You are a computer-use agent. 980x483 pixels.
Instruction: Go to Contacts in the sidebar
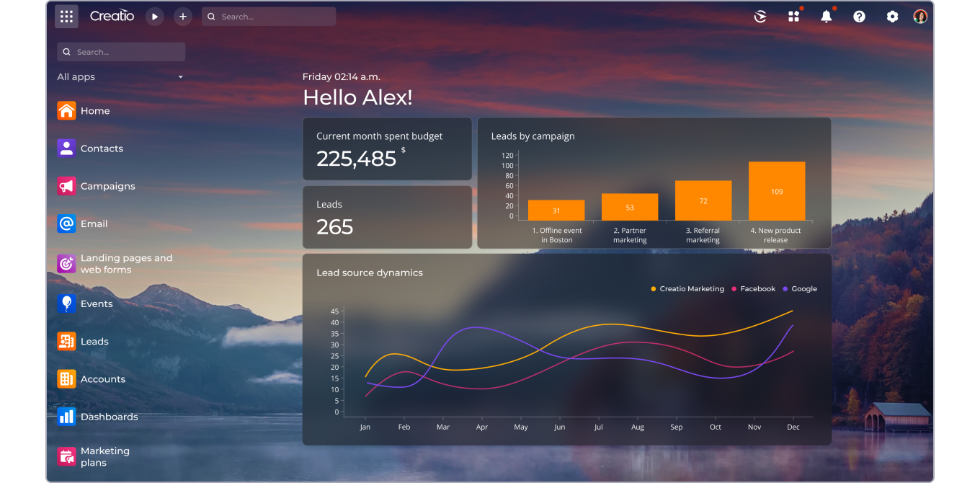[x=102, y=149]
